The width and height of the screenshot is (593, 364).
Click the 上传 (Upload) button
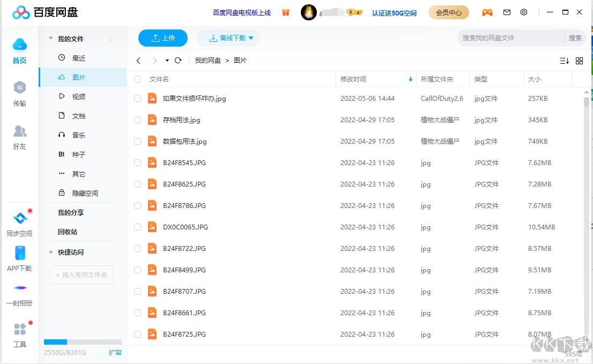coord(162,38)
